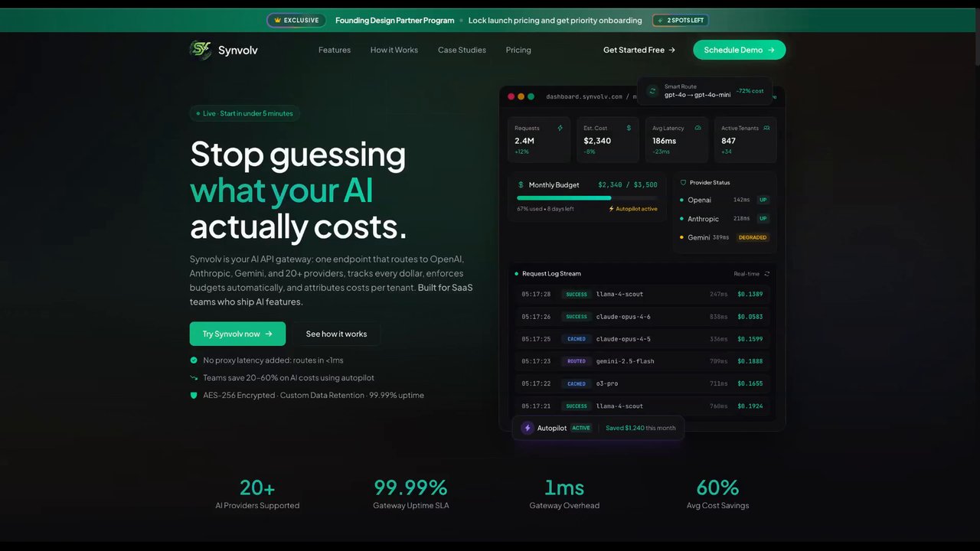Select the claude-opus-4-5 log entry
Screen dimensions: 980x551
point(642,339)
